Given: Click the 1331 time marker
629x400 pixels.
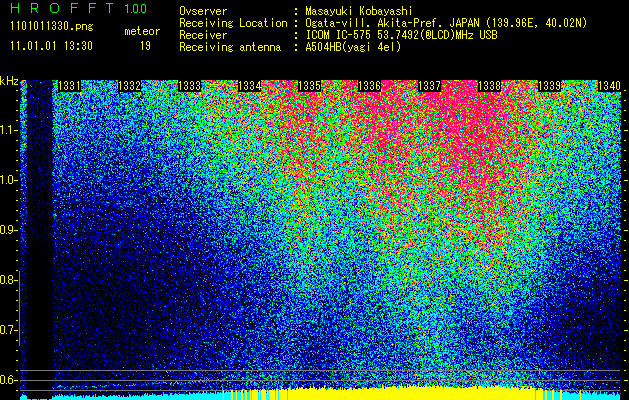Looking at the screenshot, I should click(69, 86).
